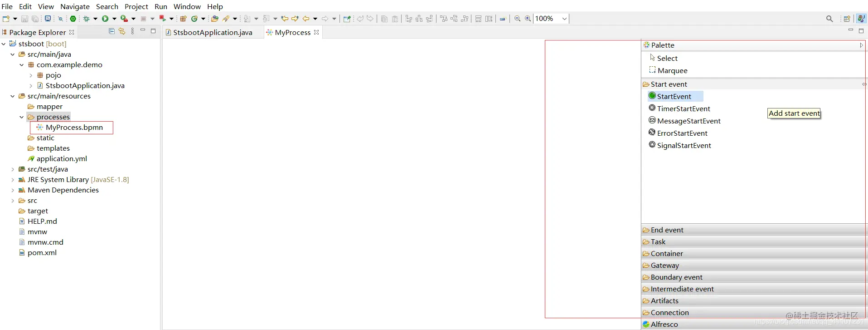This screenshot has width=868, height=330.
Task: Click the New Java Class icon
Action: (194, 19)
